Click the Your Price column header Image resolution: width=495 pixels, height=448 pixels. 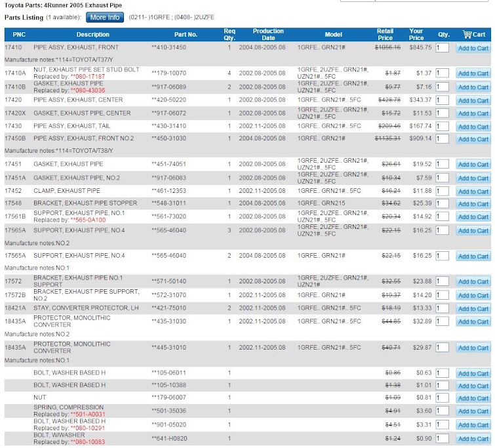pyautogui.click(x=416, y=35)
